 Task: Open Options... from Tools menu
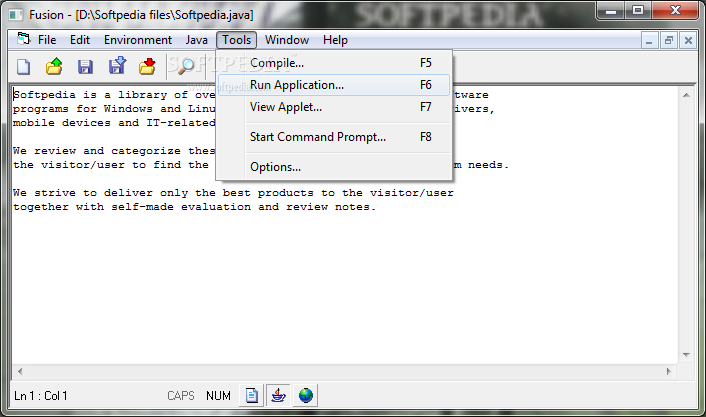[x=334, y=167]
